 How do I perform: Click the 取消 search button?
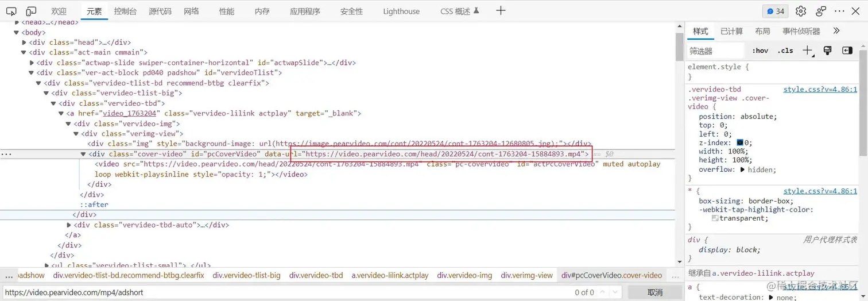[x=655, y=292]
